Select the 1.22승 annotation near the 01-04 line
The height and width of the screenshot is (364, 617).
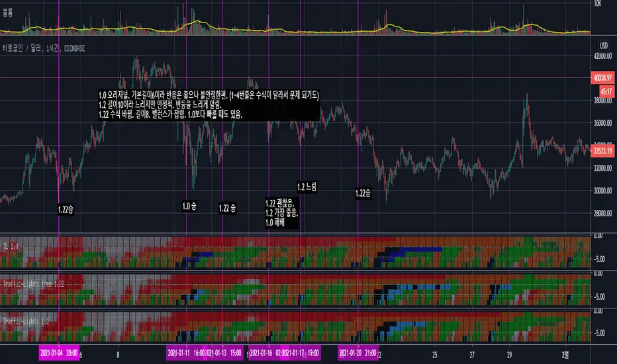pyautogui.click(x=66, y=210)
